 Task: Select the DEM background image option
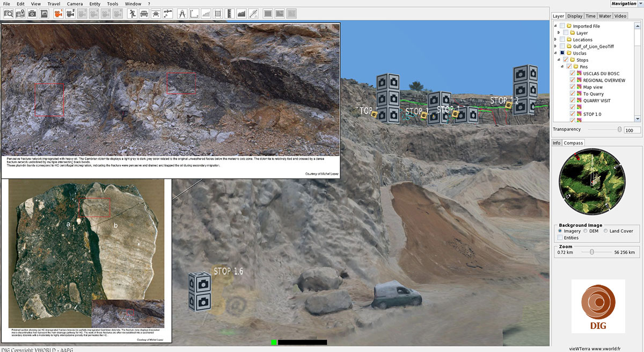click(x=586, y=231)
